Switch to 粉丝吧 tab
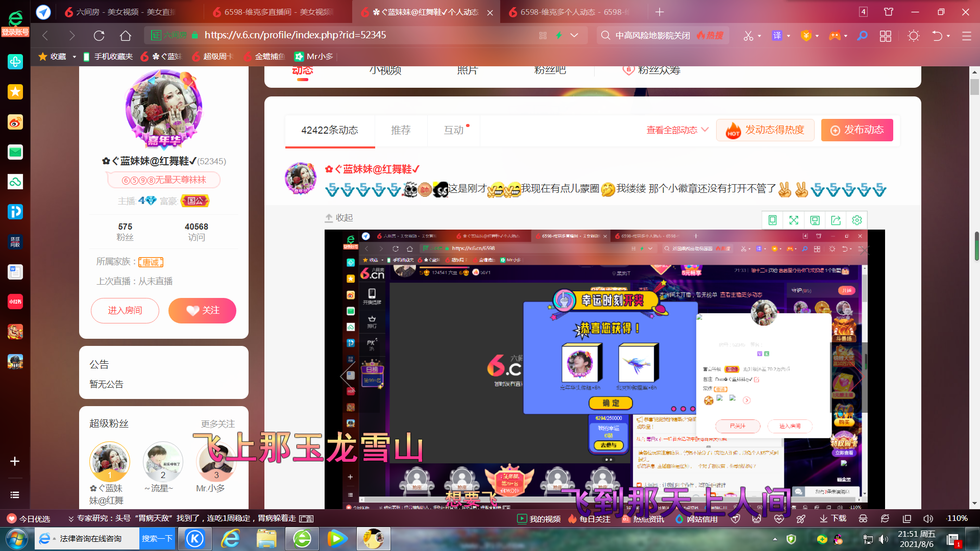Viewport: 980px width, 551px height. coord(550,70)
